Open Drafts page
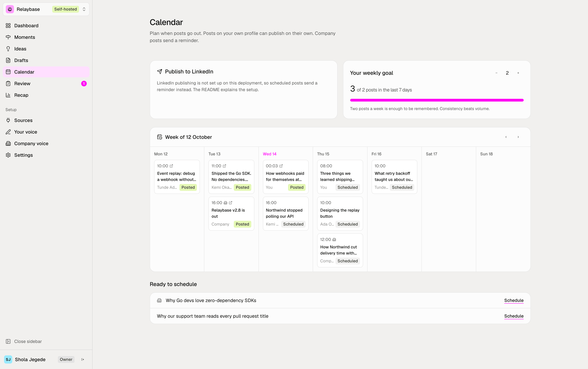Image resolution: width=588 pixels, height=369 pixels. pos(46,60)
